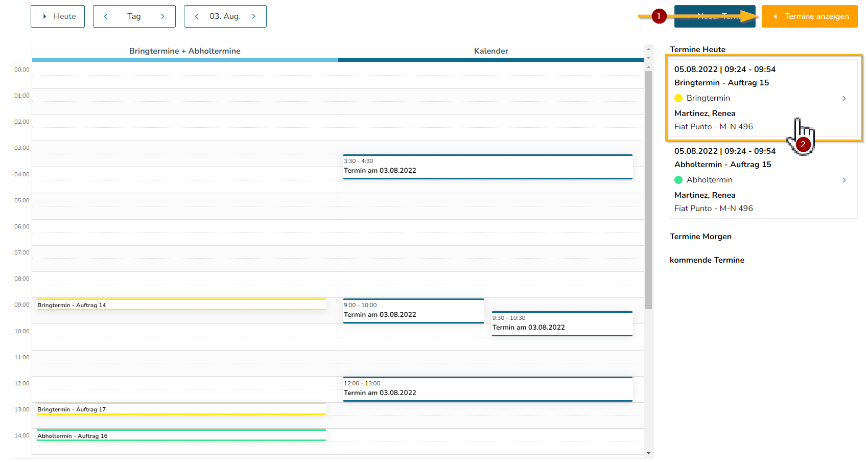
Task: Expand the Abholtermin Auftrag 15 card chevron
Action: [844, 180]
